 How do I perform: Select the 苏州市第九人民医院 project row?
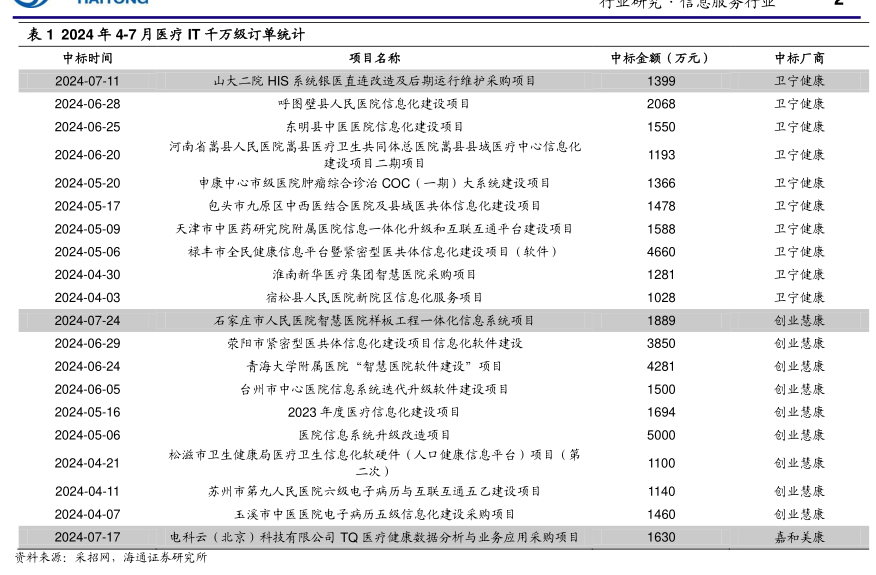(x=374, y=492)
